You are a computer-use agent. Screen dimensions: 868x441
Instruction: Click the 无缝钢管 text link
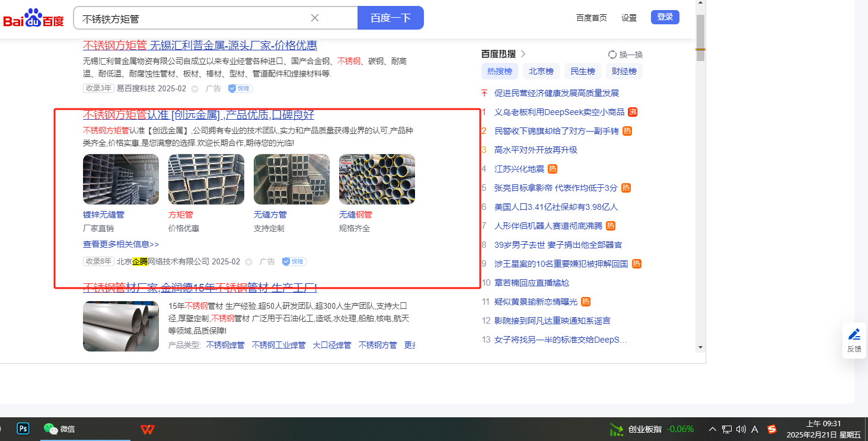pyautogui.click(x=356, y=215)
